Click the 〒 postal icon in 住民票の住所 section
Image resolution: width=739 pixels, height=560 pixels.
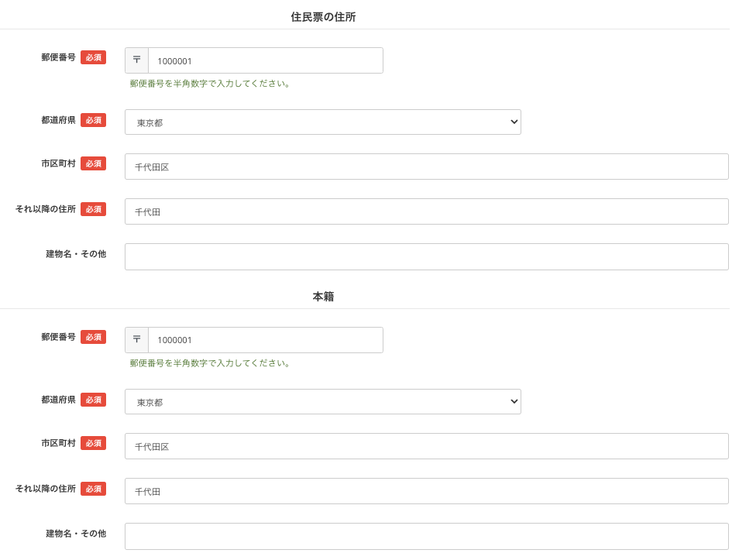[137, 60]
